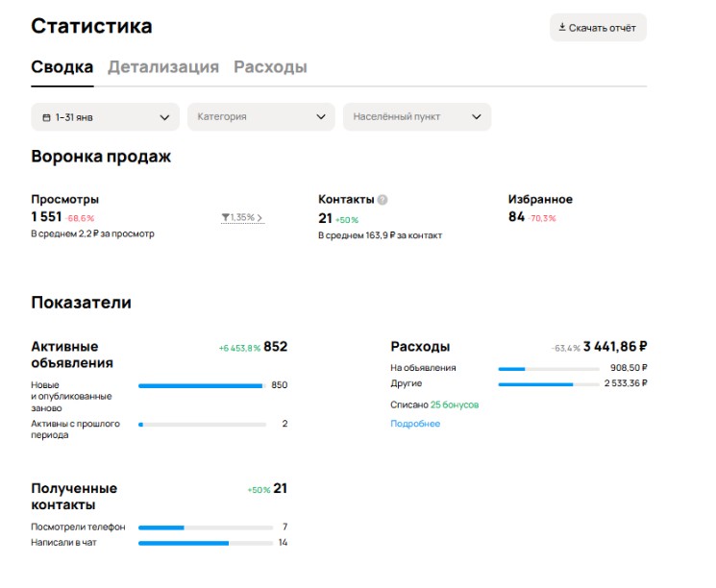
Task: Click the +6 453,8% growth indicator
Action: point(239,349)
